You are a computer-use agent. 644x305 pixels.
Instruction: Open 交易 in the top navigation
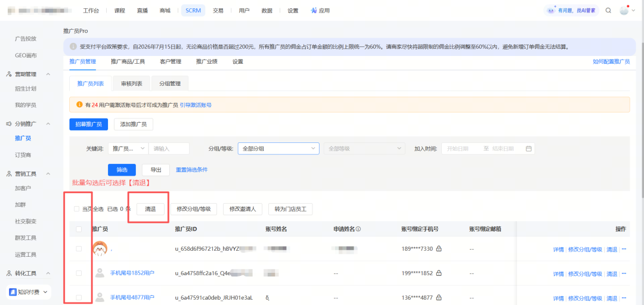[x=218, y=11]
